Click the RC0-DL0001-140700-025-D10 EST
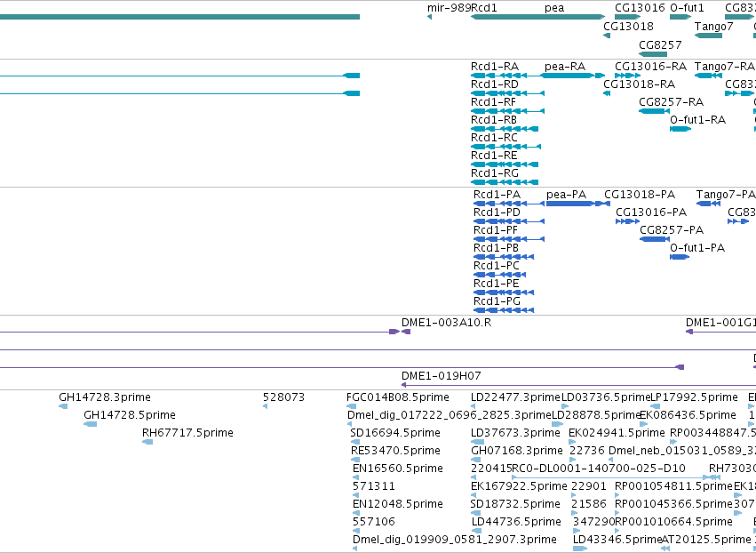 tap(617, 477)
